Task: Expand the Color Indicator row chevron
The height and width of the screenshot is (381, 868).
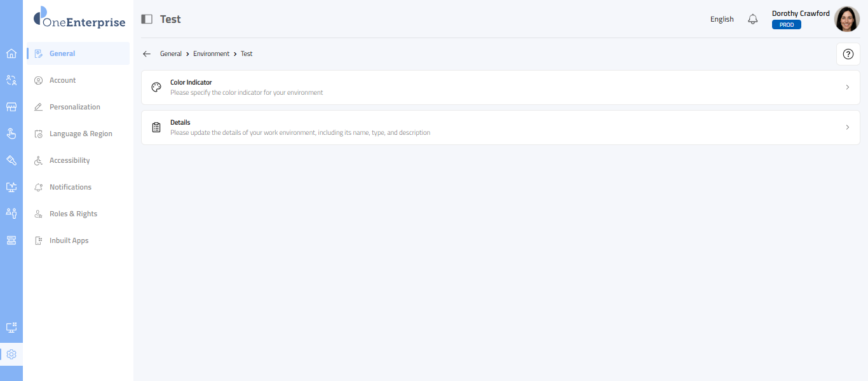Action: (847, 87)
